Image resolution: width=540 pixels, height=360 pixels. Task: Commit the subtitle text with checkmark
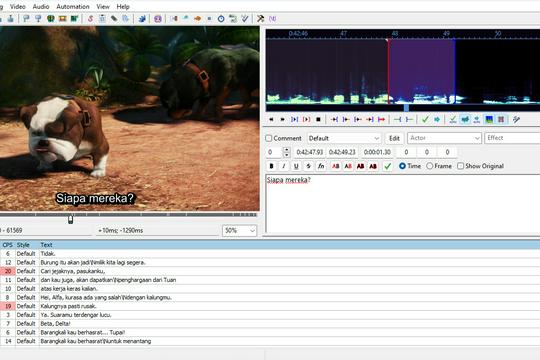(388, 166)
